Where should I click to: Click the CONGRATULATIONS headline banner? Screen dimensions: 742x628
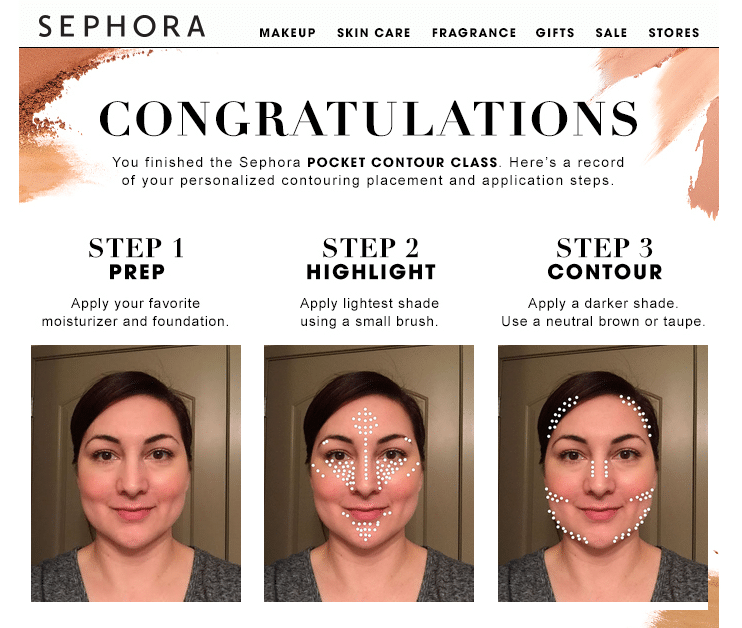pyautogui.click(x=369, y=118)
